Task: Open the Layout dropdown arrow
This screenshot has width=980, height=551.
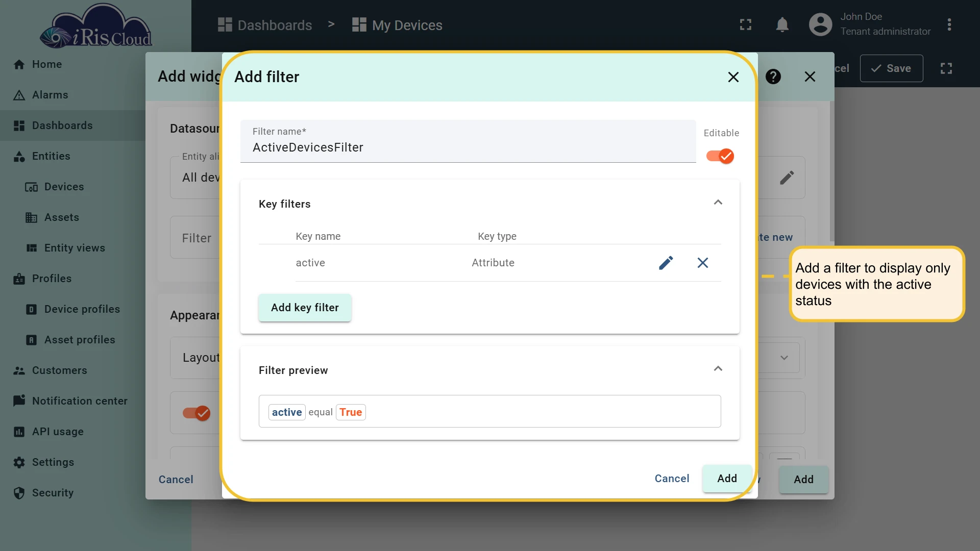Action: point(784,358)
